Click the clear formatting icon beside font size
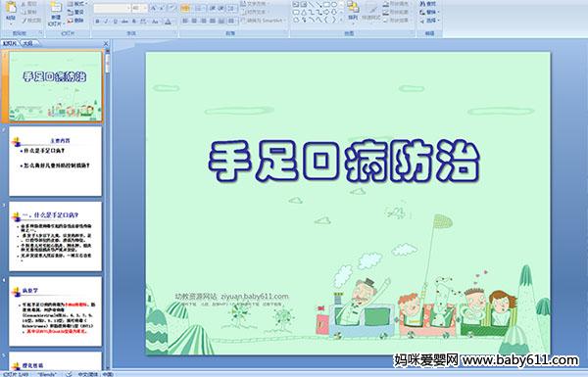 coord(172,8)
